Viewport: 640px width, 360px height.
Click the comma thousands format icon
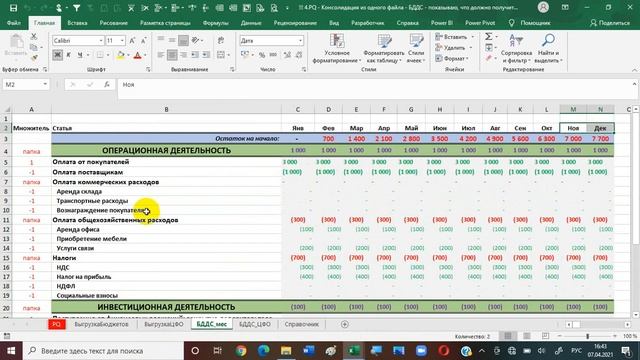pyautogui.click(x=273, y=55)
